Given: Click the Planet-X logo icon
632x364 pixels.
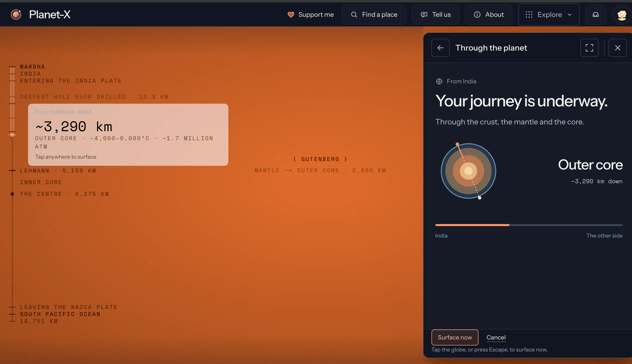Looking at the screenshot, I should tap(16, 15).
